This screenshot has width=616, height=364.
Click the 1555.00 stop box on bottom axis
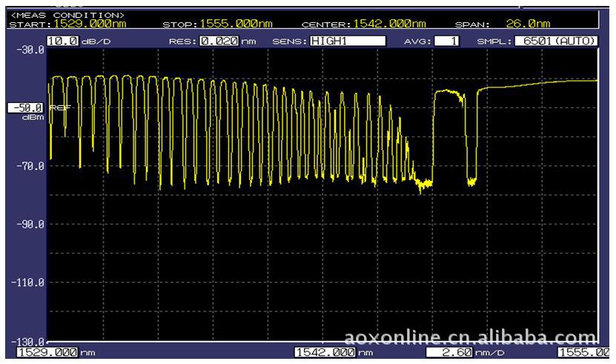[585, 353]
